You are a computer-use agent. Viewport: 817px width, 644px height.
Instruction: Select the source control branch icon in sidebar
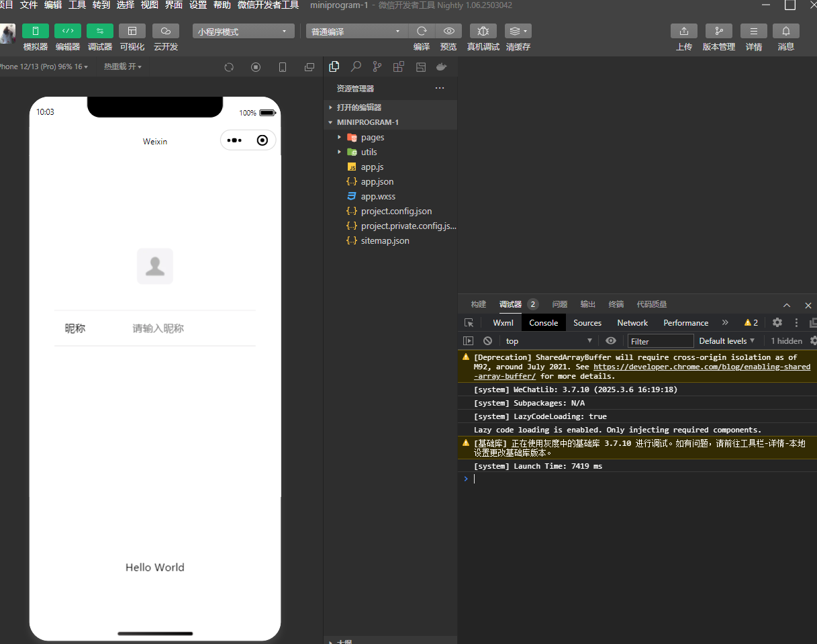coord(377,66)
